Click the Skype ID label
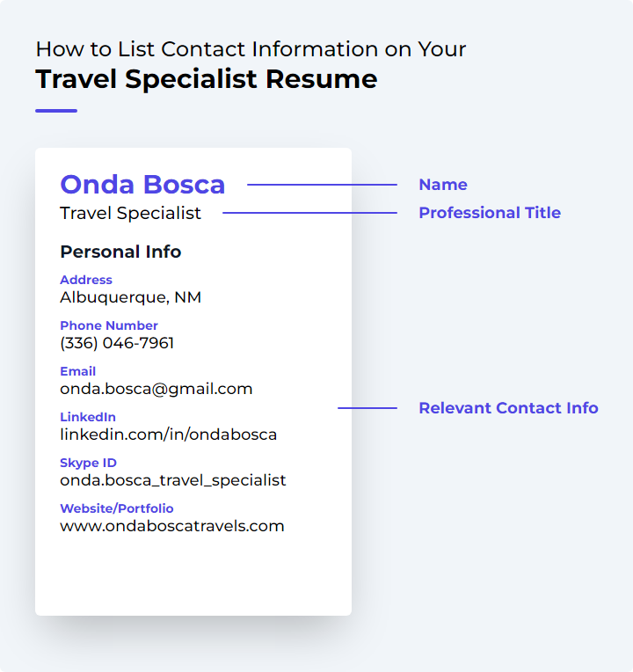The image size is (633, 672). coord(88,463)
